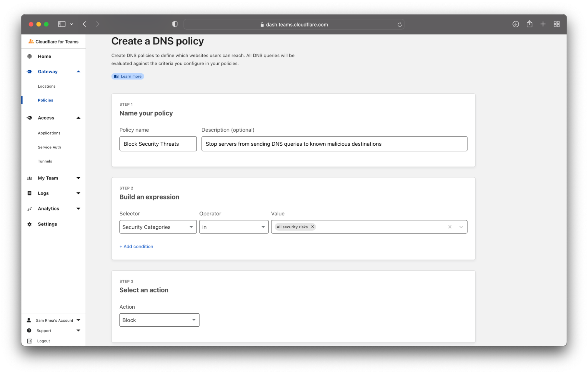Open the Security Categories selector dropdown
The image size is (588, 374).
(158, 227)
